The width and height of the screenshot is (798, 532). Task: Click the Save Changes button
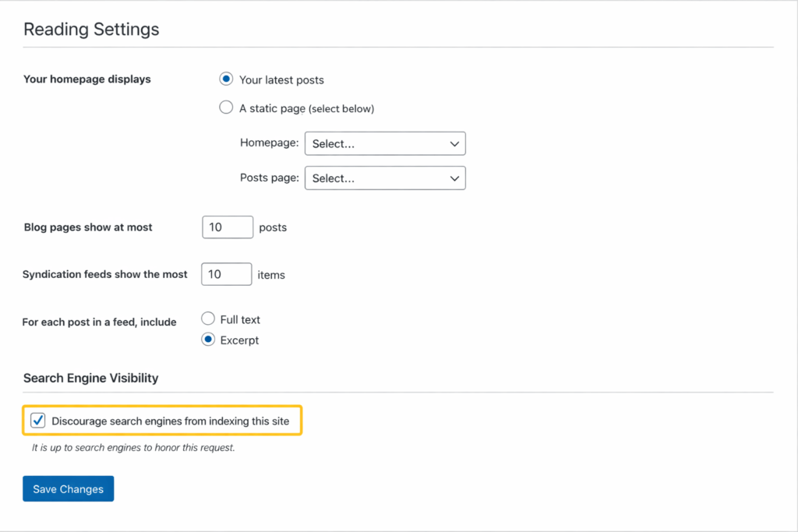click(68, 489)
